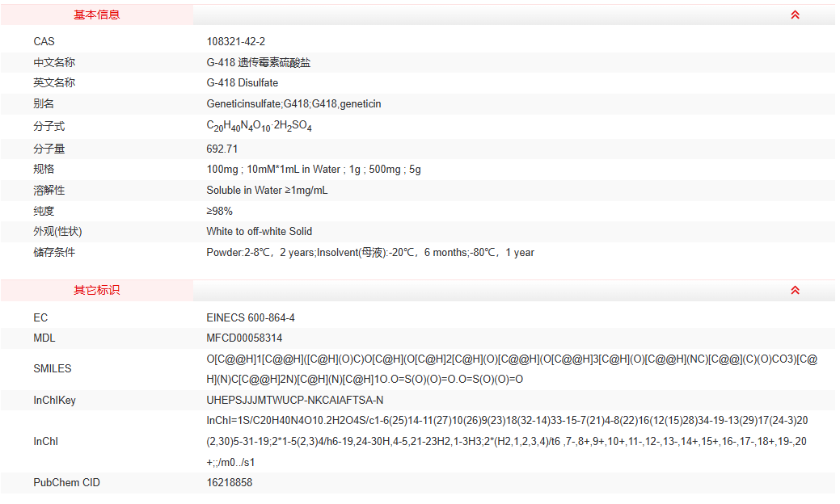Click the specifications value starting with 100mg
The height and width of the screenshot is (504, 840).
pyautogui.click(x=314, y=169)
